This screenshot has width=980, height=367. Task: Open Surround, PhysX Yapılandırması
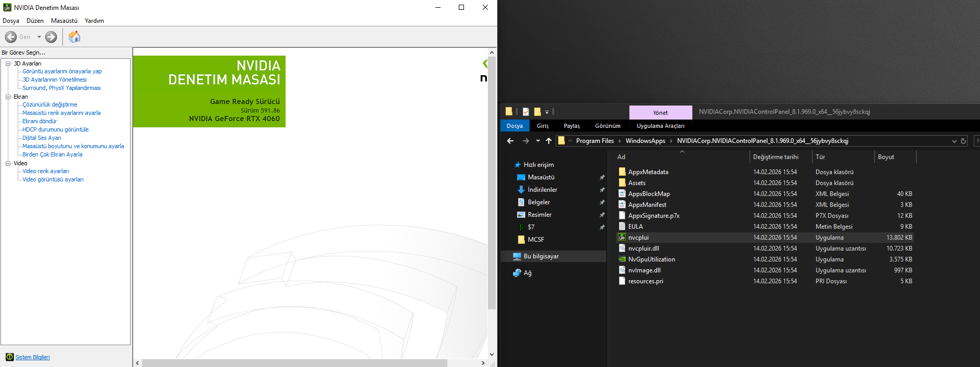(x=61, y=88)
